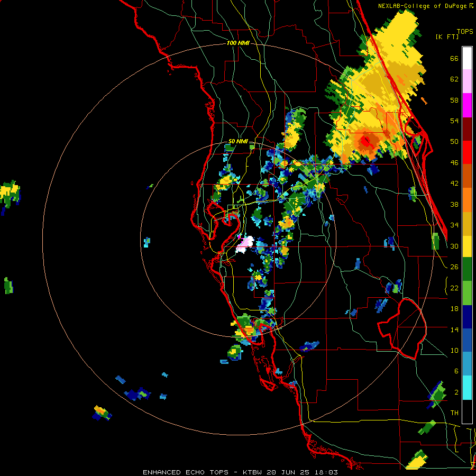Screen dimensions: 476x476
Task: Pick the yellow legend swatch beside 30
Action: coord(467,246)
